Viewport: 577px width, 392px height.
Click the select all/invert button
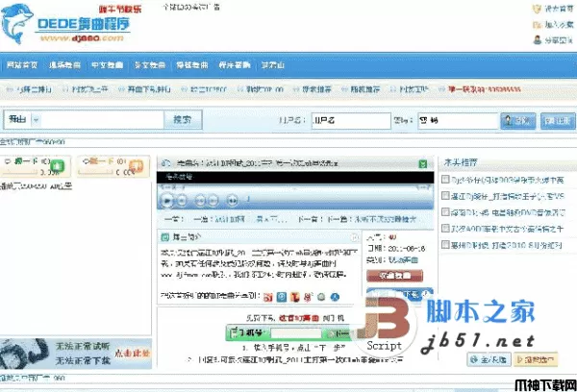(489, 359)
